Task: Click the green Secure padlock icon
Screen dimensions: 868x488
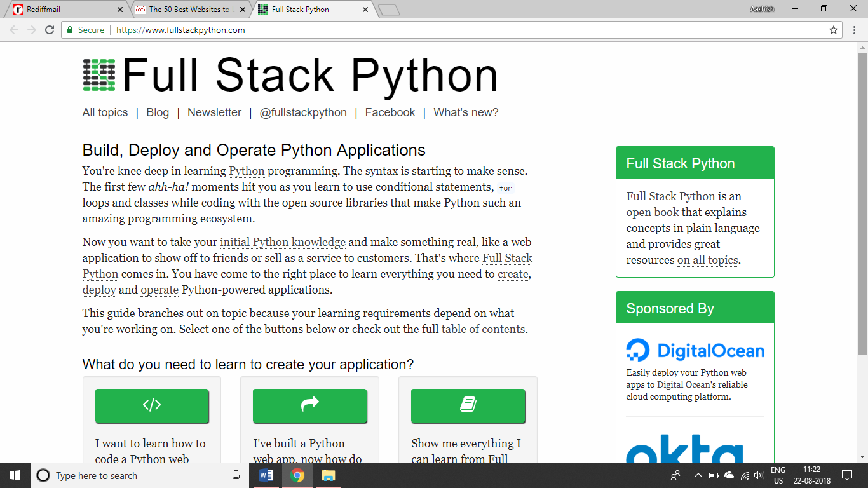Action: [70, 30]
